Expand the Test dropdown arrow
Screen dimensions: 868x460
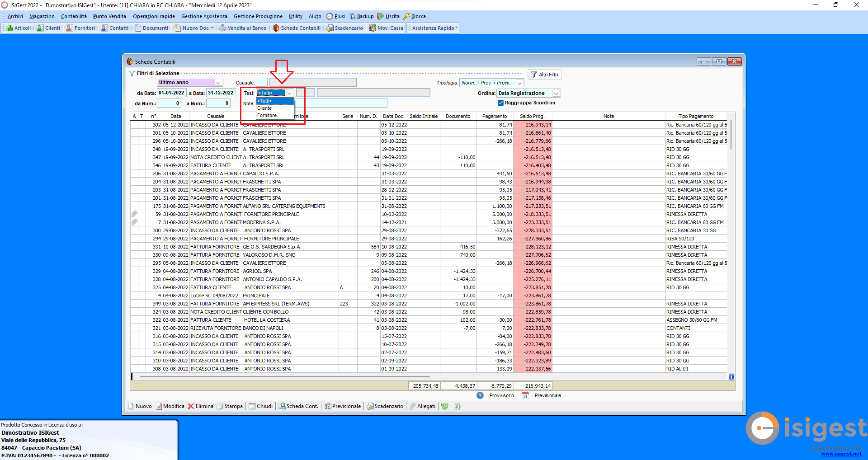click(289, 93)
